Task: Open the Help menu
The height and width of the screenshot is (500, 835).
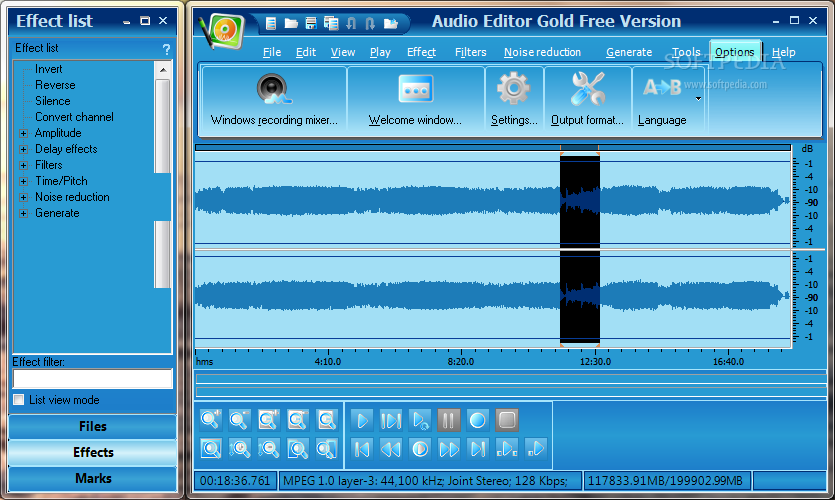Action: pos(783,52)
